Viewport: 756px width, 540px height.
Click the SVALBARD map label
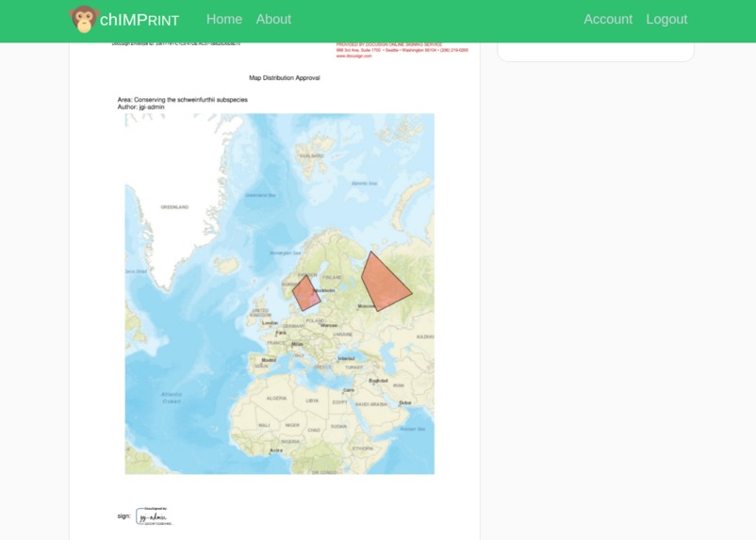coord(312,155)
